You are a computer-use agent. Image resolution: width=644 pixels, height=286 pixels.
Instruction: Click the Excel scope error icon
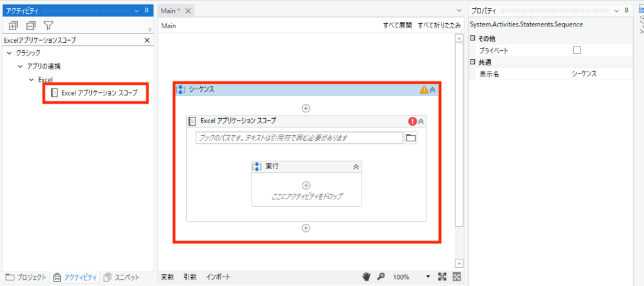[x=413, y=121]
